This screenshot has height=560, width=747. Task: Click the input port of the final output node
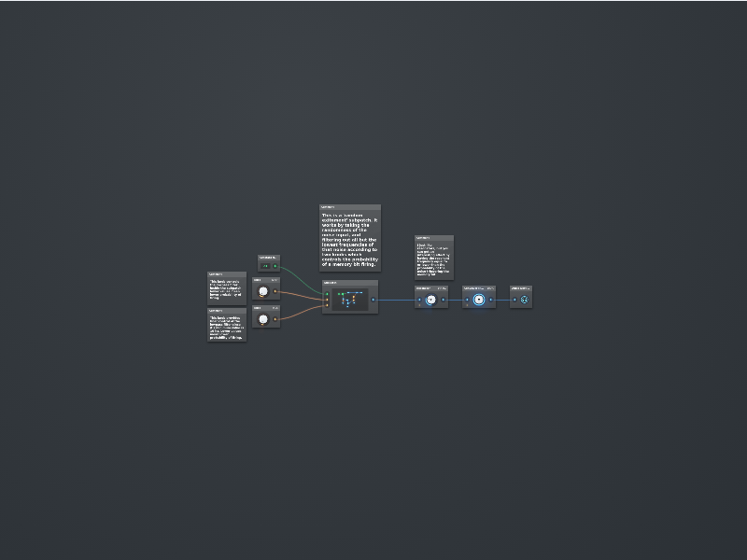(514, 301)
